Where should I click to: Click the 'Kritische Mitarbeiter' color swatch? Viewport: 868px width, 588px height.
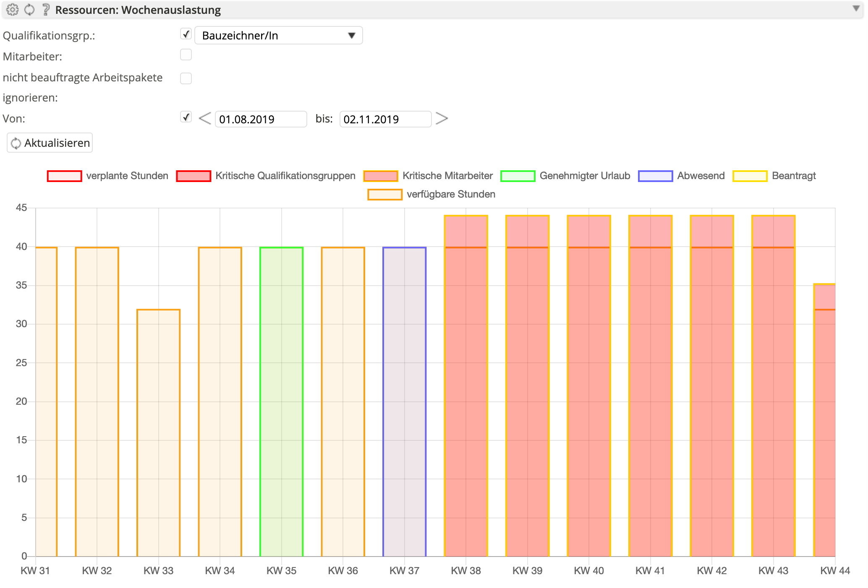[x=380, y=176]
